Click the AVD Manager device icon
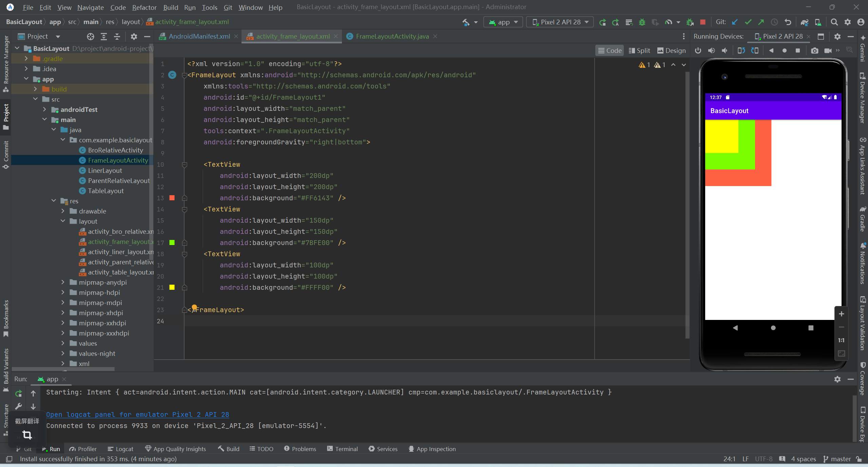The width and height of the screenshot is (868, 467). (x=818, y=22)
